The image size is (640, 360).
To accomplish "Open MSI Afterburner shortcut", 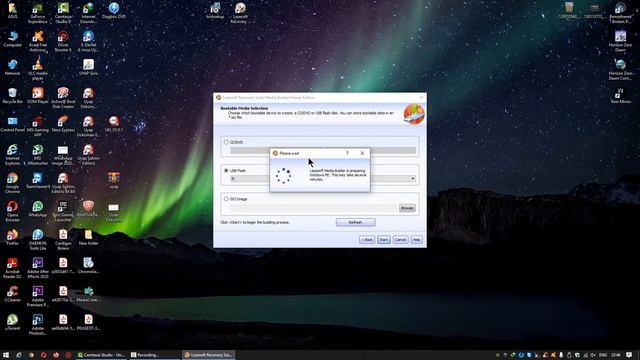I will [38, 154].
